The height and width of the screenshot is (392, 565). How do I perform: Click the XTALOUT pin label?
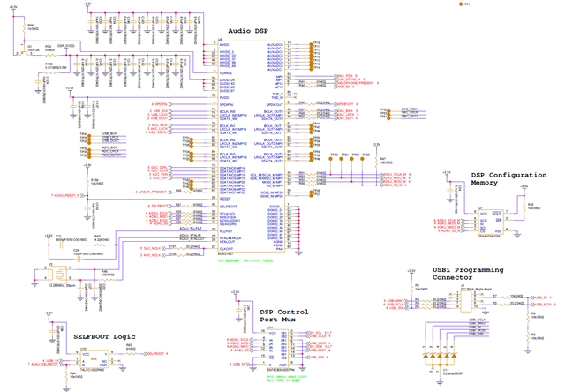click(x=227, y=241)
